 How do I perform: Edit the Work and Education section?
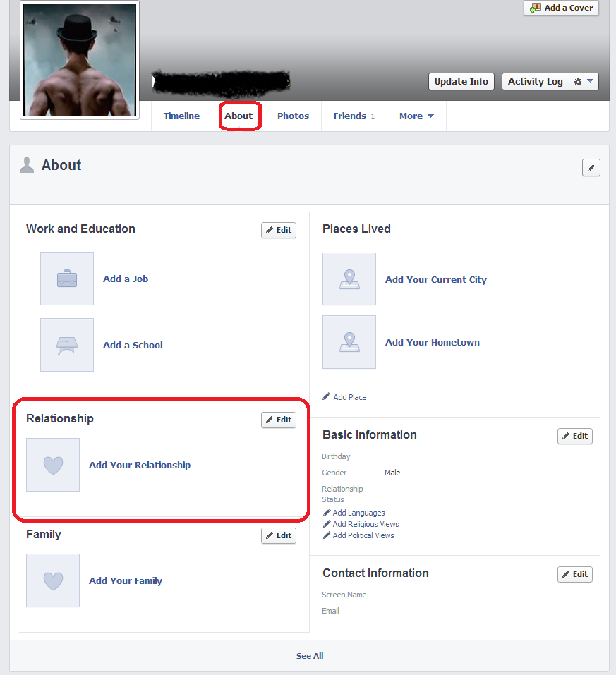point(279,230)
